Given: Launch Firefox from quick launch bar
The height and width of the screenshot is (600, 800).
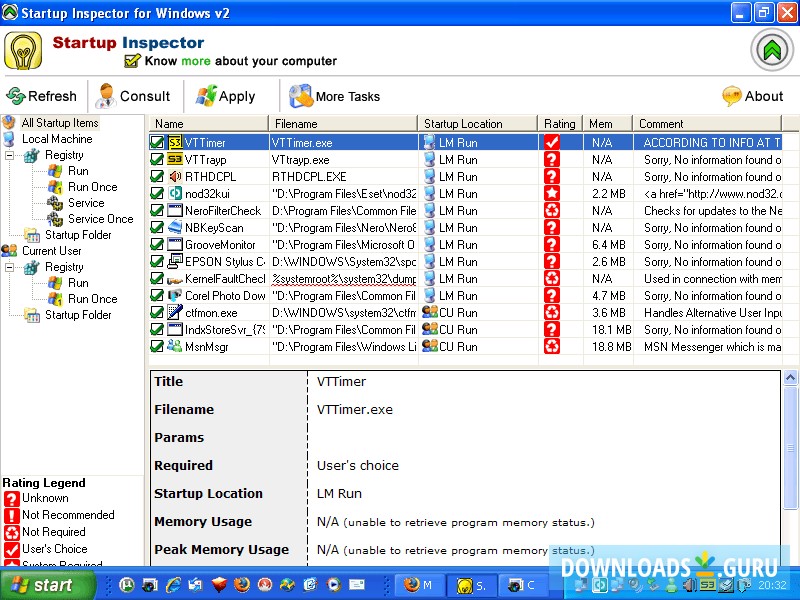Looking at the screenshot, I should coord(242,584).
